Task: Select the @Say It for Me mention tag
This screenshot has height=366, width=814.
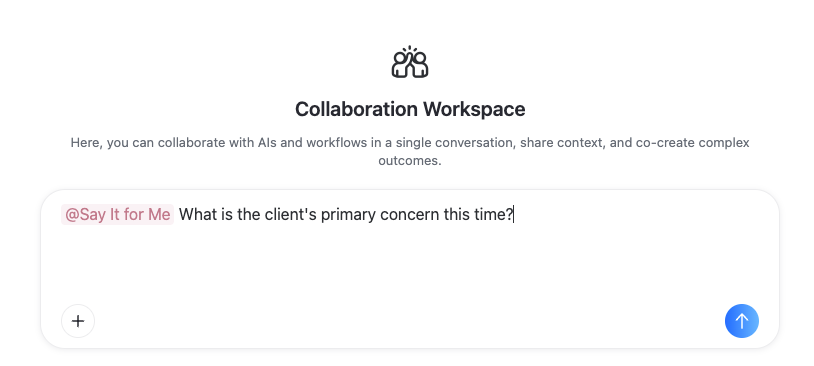Action: point(117,214)
